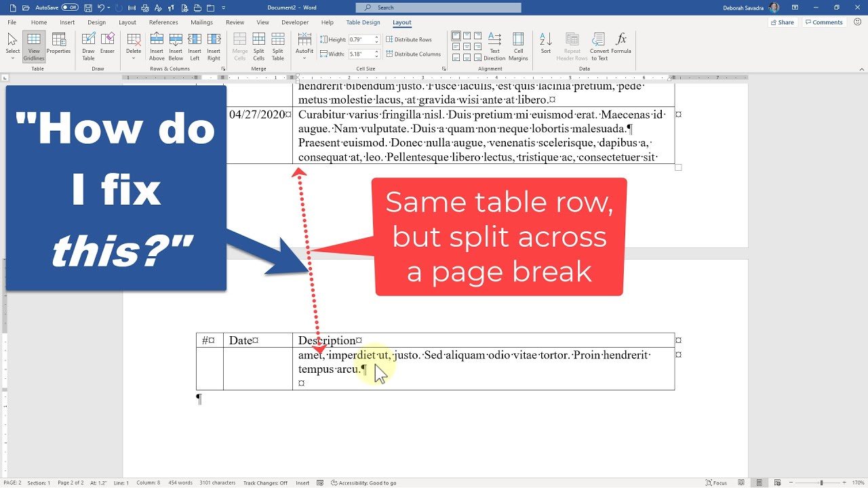
Task: Select Align Bottom Right cell alignment
Action: [477, 58]
